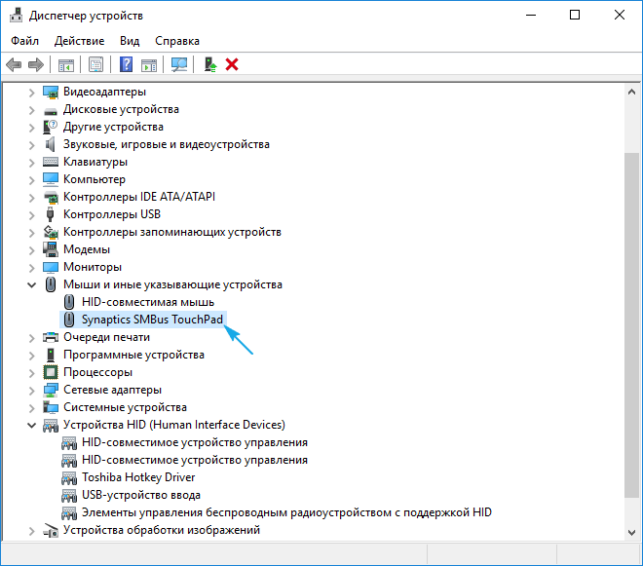Click the vertical scrollbar thumb
The height and width of the screenshot is (566, 643).
tap(632, 325)
